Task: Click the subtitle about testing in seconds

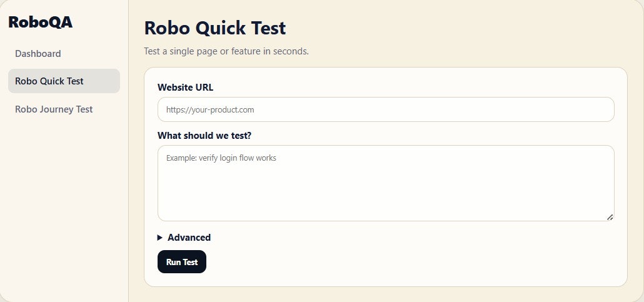Action: [x=226, y=51]
